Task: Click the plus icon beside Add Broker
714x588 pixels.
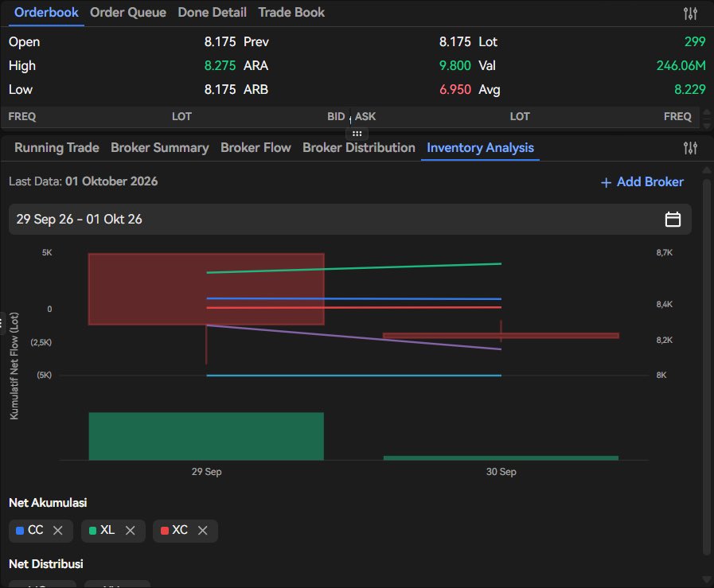Action: tap(606, 182)
